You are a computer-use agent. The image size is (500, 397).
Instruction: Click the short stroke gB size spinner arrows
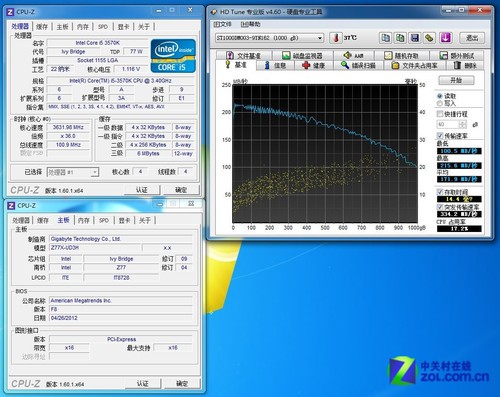[463, 124]
